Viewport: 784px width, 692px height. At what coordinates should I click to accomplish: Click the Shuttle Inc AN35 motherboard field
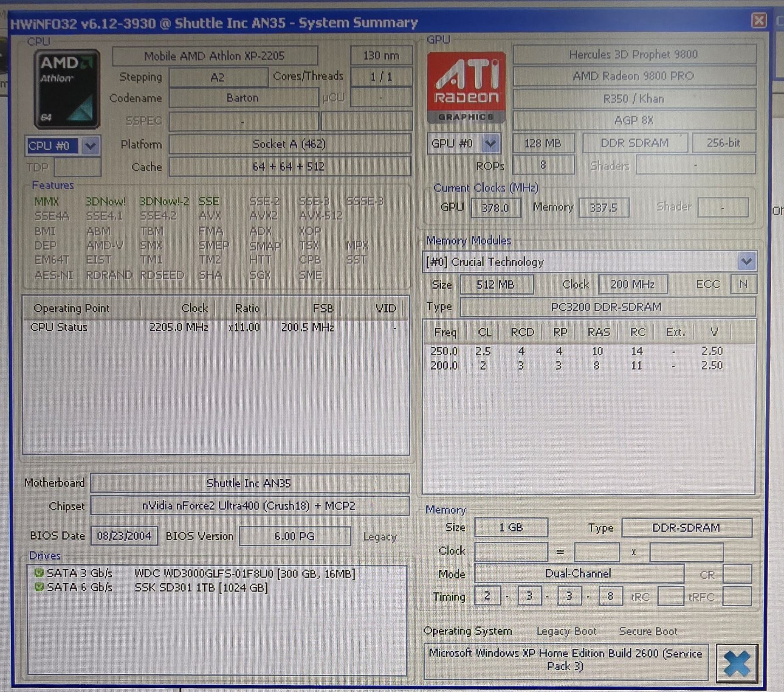tap(249, 483)
